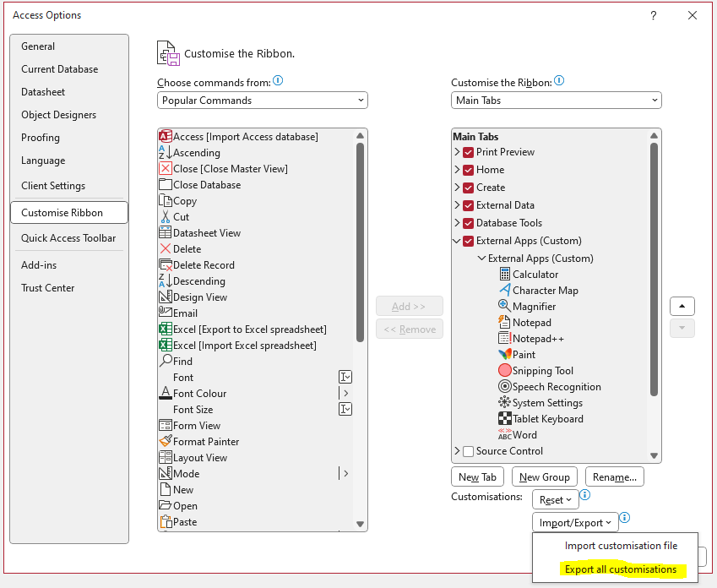The width and height of the screenshot is (717, 588).
Task: Click the Find magnifying glass icon
Action: [166, 361]
